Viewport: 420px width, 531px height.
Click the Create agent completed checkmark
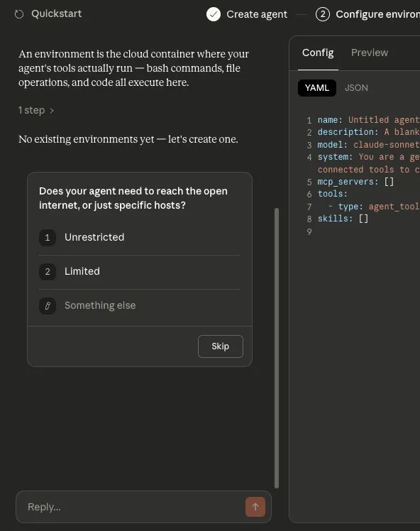tap(214, 14)
